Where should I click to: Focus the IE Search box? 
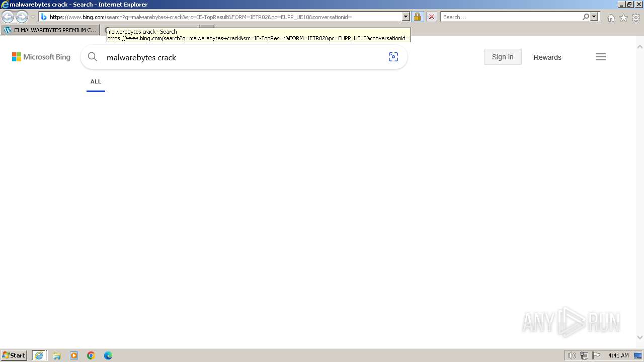pos(511,17)
